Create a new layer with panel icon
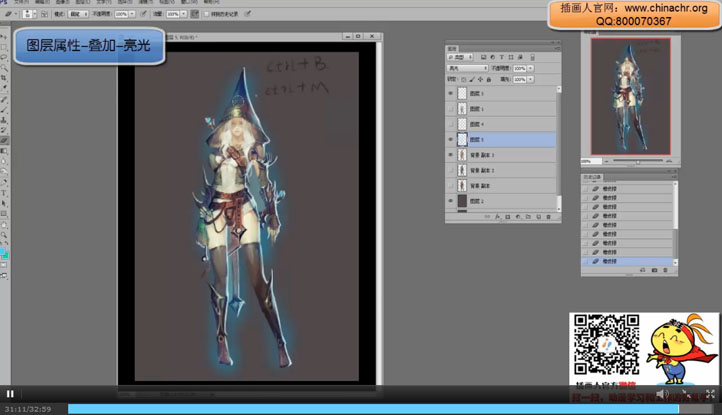 (x=538, y=217)
